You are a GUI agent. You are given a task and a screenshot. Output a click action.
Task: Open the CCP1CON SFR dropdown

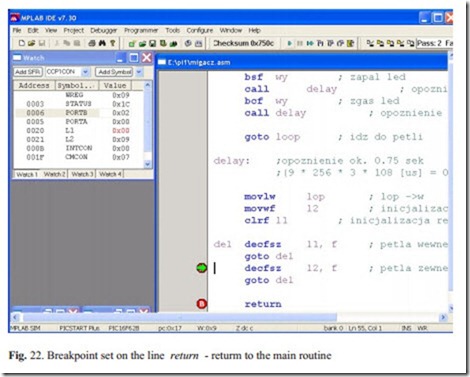coord(86,72)
